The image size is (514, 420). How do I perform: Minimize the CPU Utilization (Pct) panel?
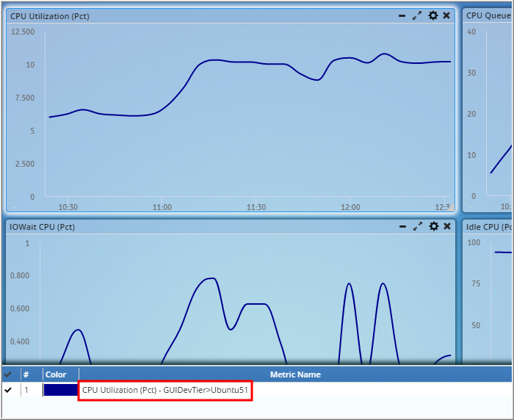[402, 15]
